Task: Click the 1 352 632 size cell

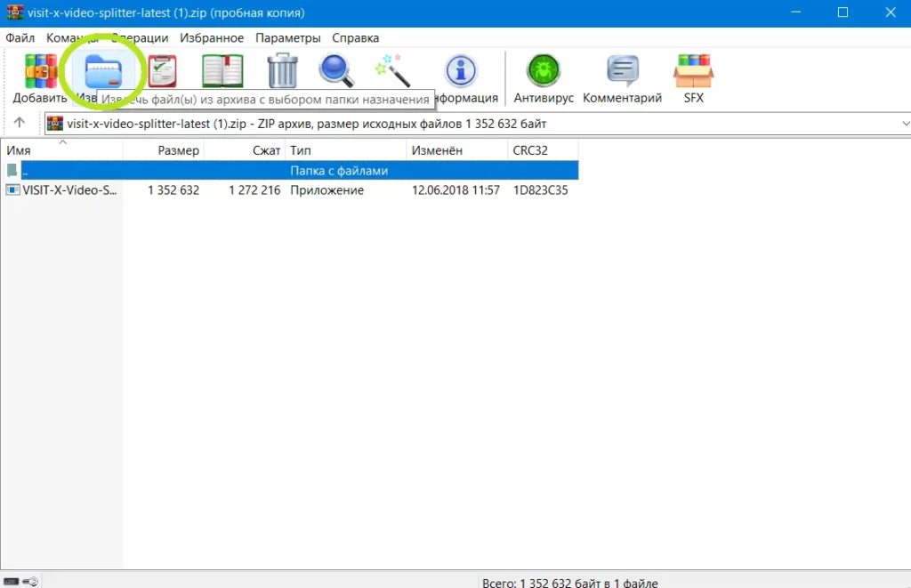Action: (173, 190)
